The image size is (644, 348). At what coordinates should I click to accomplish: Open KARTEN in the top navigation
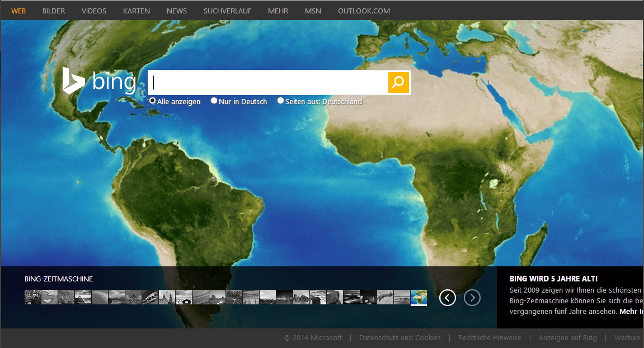[x=137, y=11]
